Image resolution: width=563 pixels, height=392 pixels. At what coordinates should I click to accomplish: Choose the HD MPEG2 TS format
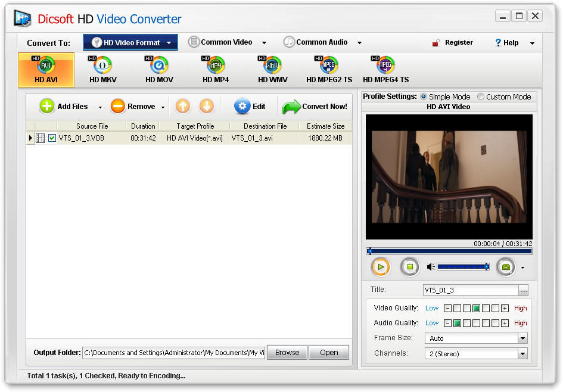pyautogui.click(x=329, y=70)
